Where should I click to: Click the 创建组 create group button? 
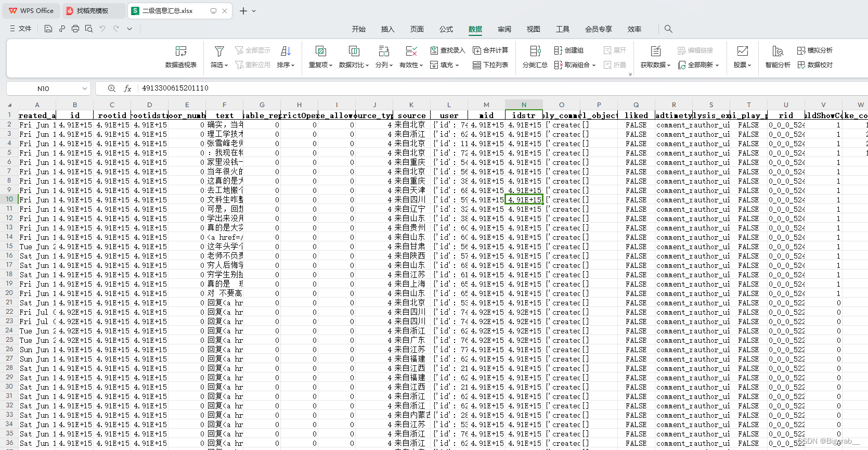tap(569, 50)
